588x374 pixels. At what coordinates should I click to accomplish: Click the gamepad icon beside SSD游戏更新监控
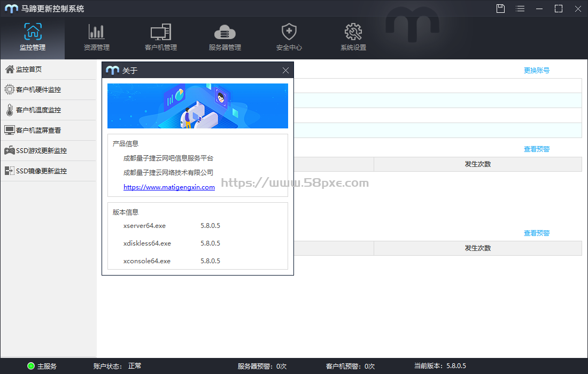coord(10,150)
